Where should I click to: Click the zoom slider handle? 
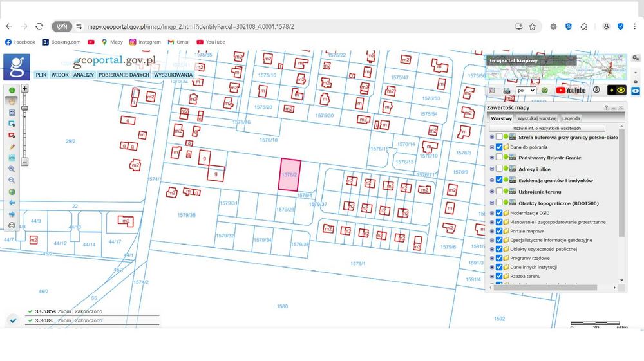point(24,108)
